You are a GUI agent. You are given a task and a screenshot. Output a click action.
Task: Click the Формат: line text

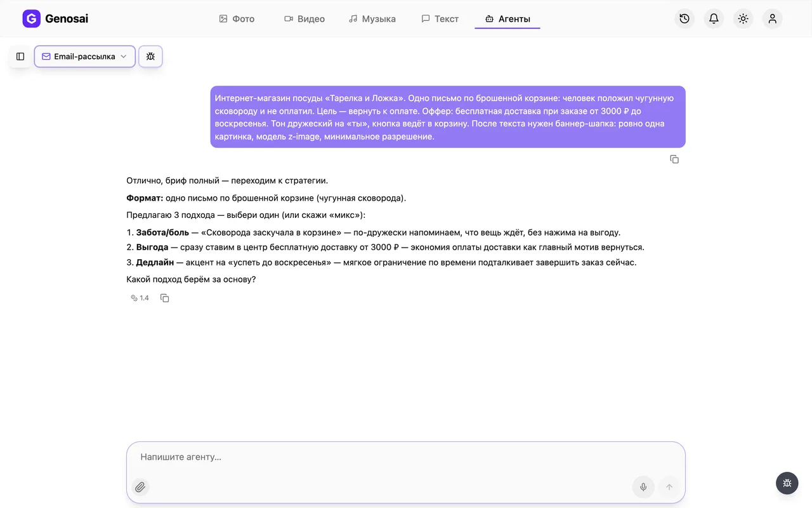click(266, 198)
